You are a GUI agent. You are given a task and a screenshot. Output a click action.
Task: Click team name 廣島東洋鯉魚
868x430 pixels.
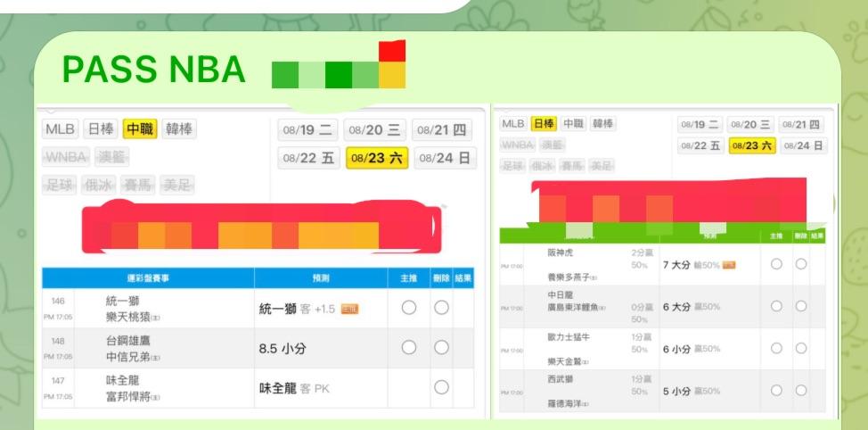pos(573,308)
